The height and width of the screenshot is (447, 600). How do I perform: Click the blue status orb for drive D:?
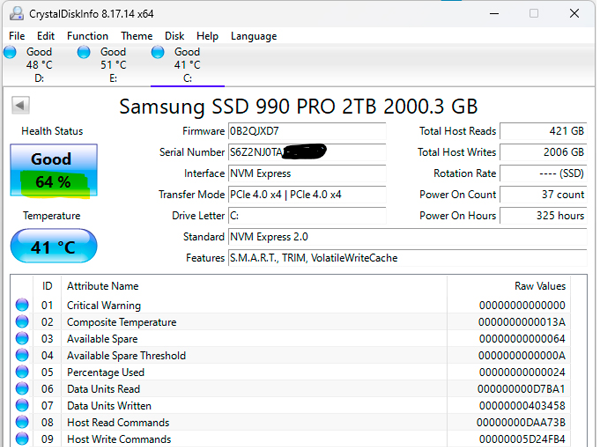[x=10, y=52]
